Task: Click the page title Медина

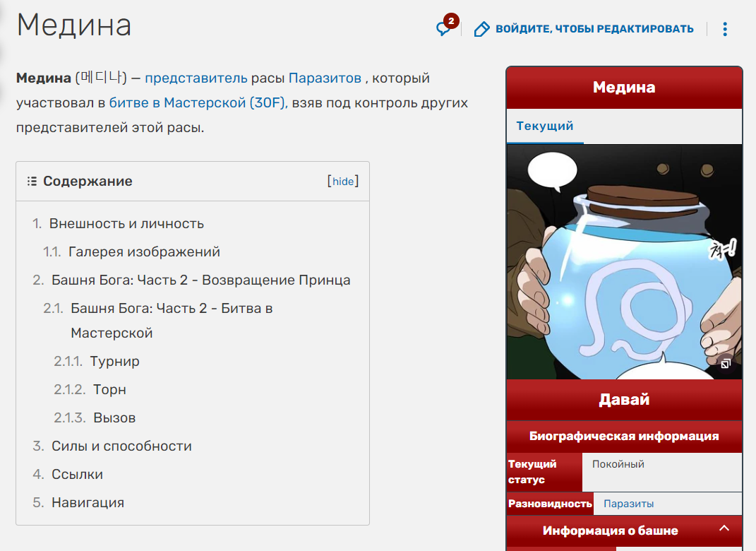Action: [x=74, y=25]
